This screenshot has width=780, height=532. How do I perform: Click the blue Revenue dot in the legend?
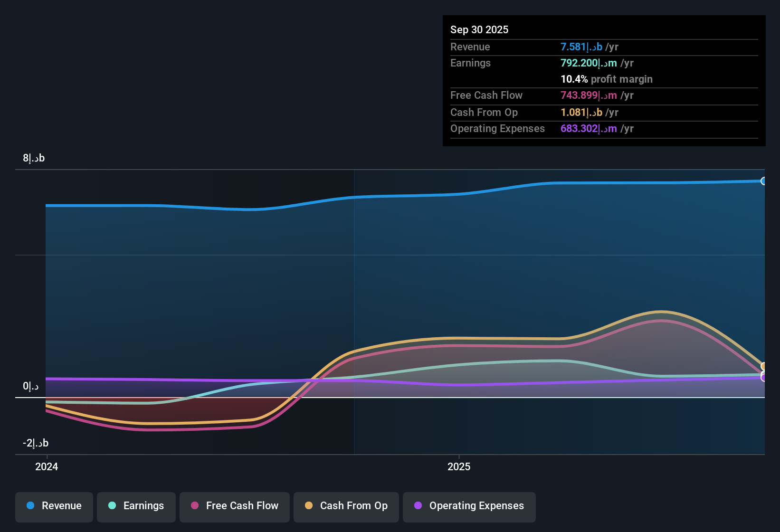pyautogui.click(x=30, y=506)
